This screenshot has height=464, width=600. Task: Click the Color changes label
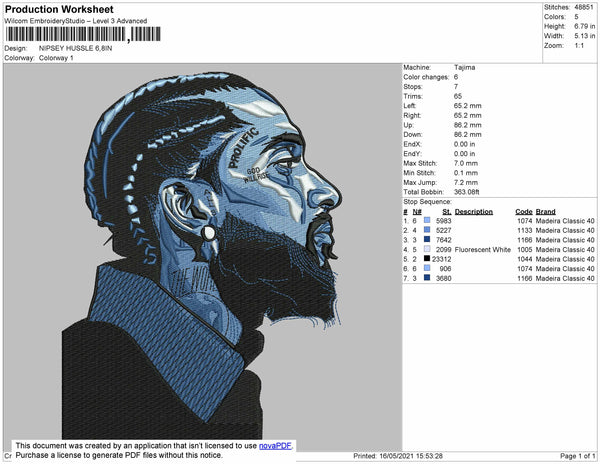point(426,77)
